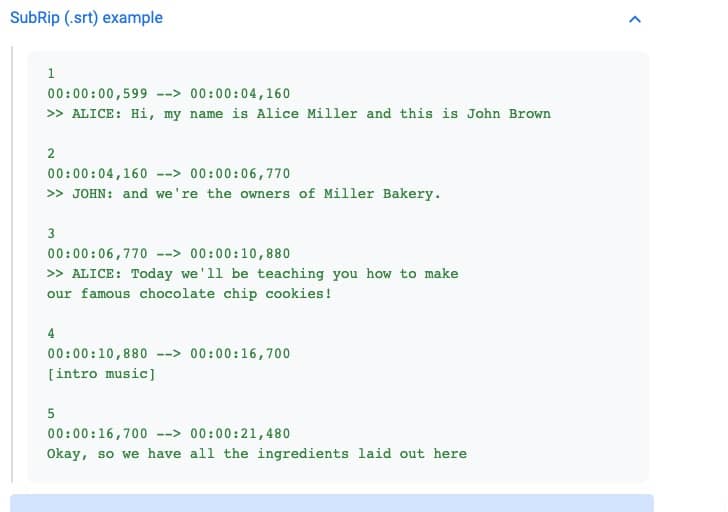Image resolution: width=728 pixels, height=512 pixels.
Task: Collapse section using the chevron up icon
Action: click(634, 19)
